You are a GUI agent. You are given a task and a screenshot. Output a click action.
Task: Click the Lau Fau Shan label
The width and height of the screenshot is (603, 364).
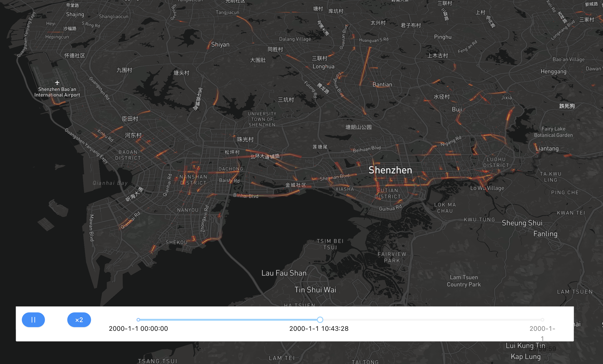pyautogui.click(x=284, y=273)
